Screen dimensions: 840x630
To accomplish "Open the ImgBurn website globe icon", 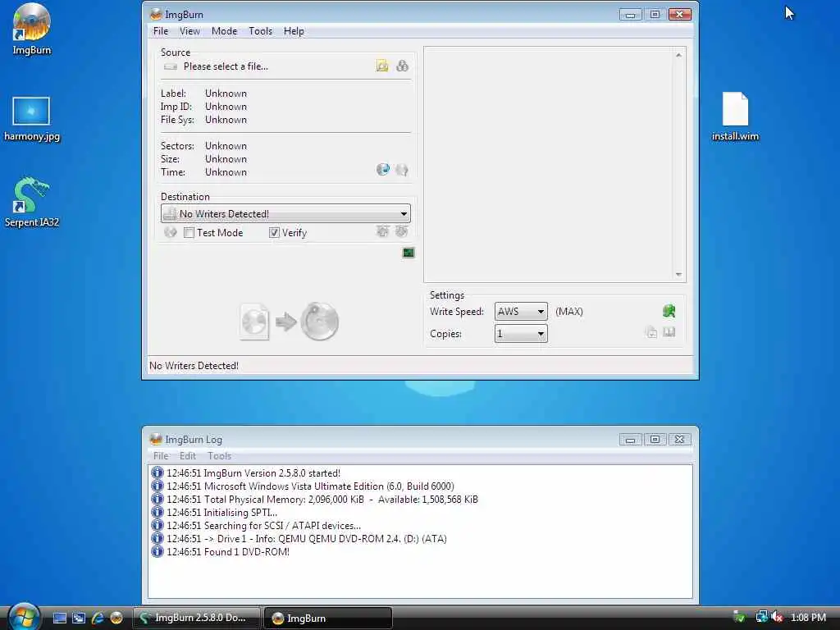I will (x=383, y=170).
